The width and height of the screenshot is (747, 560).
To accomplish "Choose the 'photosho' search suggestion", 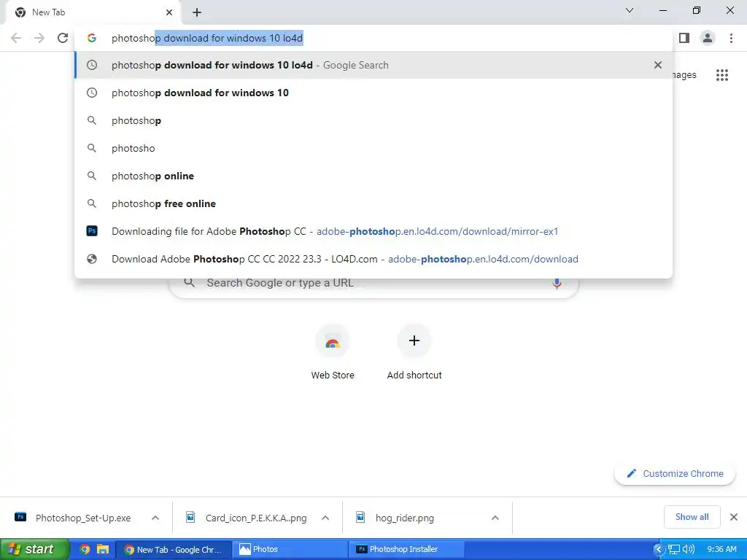I will coord(373,148).
